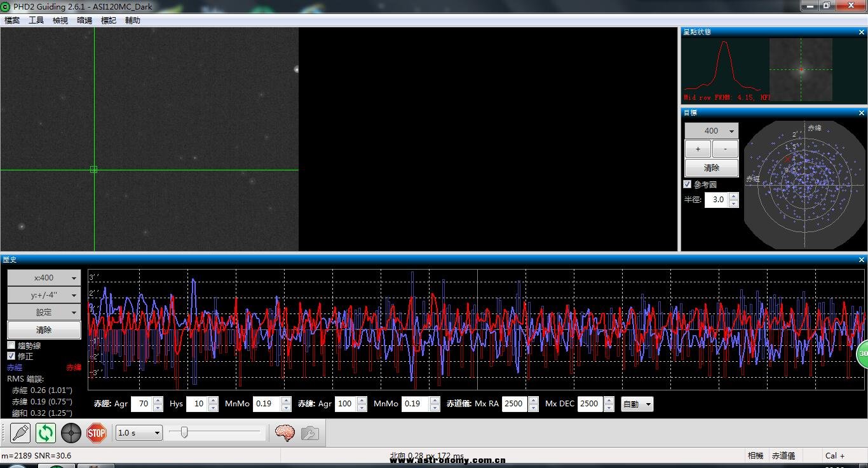
Task: Expand the 400 points dropdown in target panel
Action: pos(712,130)
